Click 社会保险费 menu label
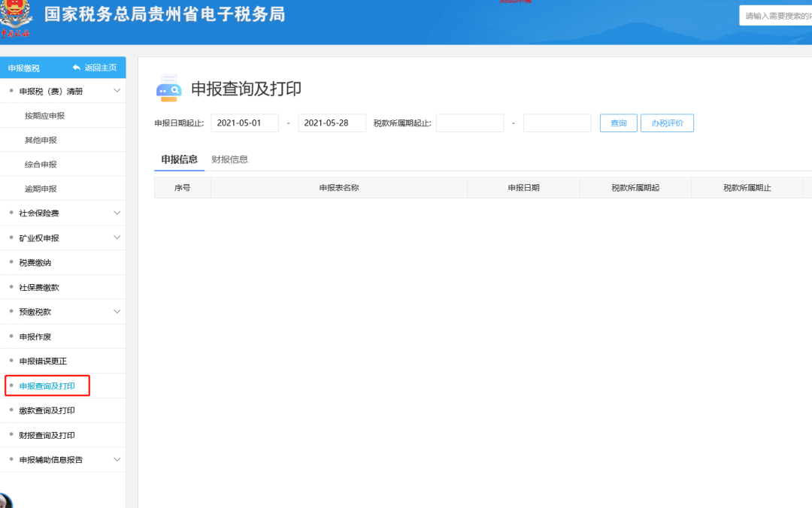 coord(39,213)
